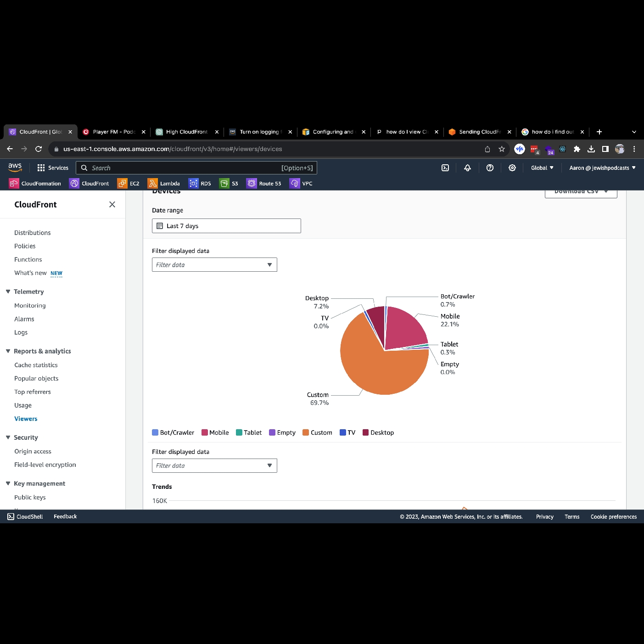Viewport: 644px width, 644px height.
Task: Click the S3 bookmark icon
Action: [x=224, y=184]
